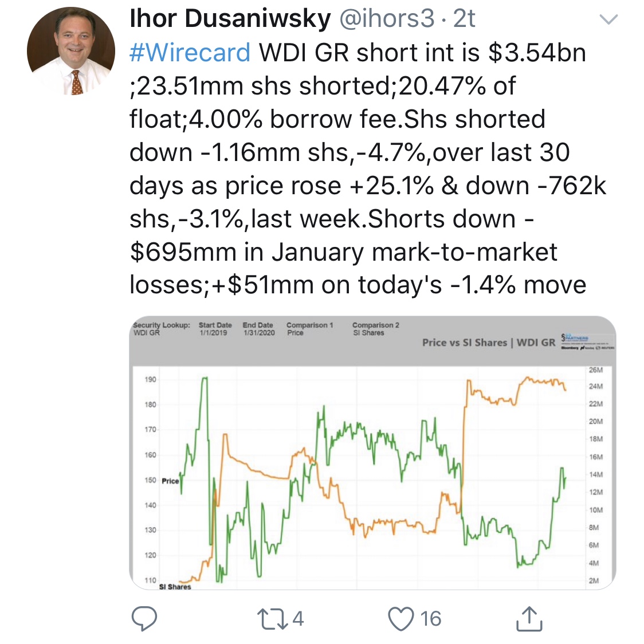Image resolution: width=644 pixels, height=644 pixels.
Task: Open the Comparison 1 Price selector
Action: [309, 329]
